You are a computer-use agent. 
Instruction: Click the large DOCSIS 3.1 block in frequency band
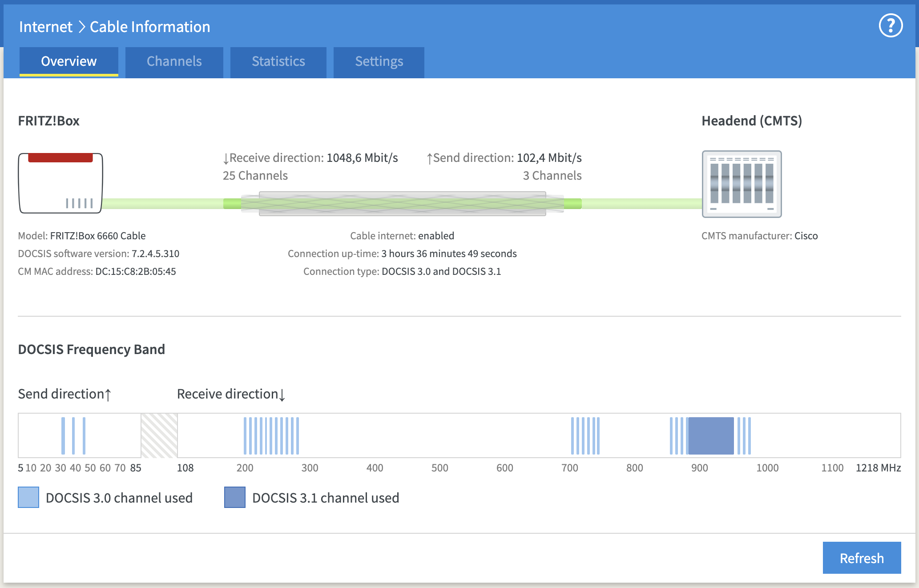[x=711, y=435]
